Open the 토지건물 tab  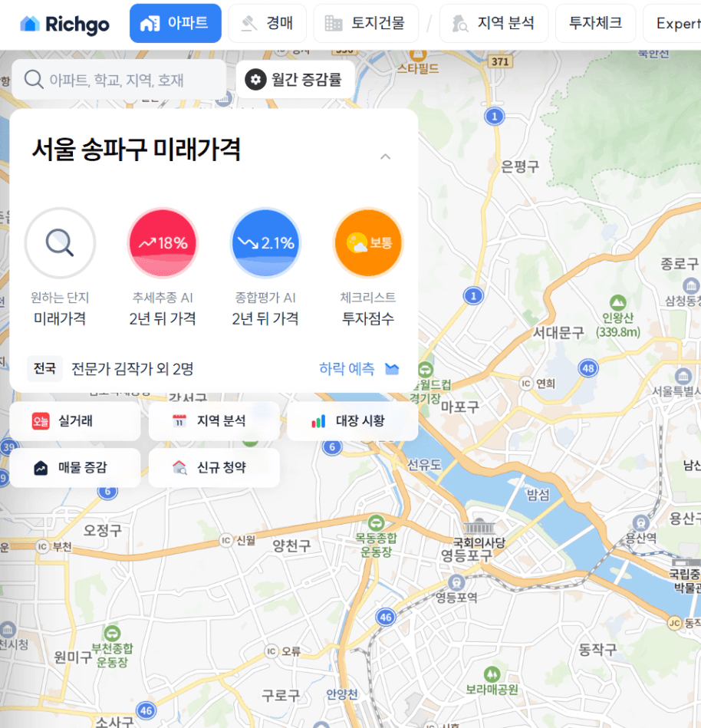366,23
